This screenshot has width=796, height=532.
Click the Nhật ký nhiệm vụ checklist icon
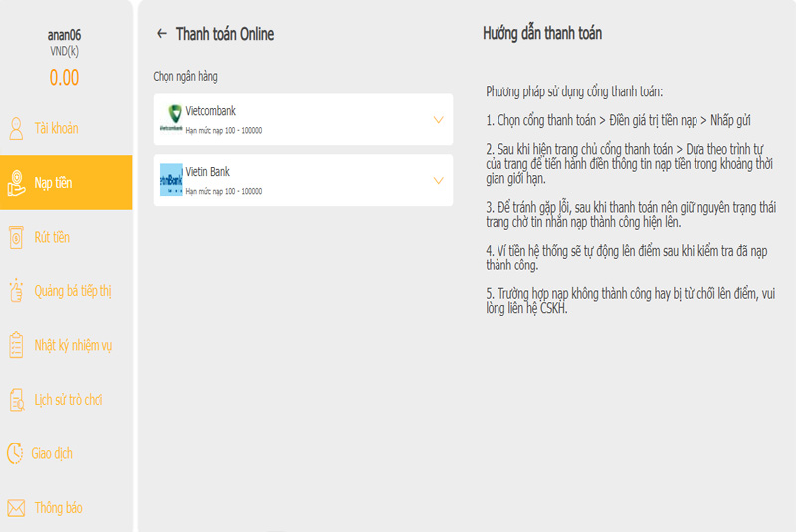coord(16,345)
